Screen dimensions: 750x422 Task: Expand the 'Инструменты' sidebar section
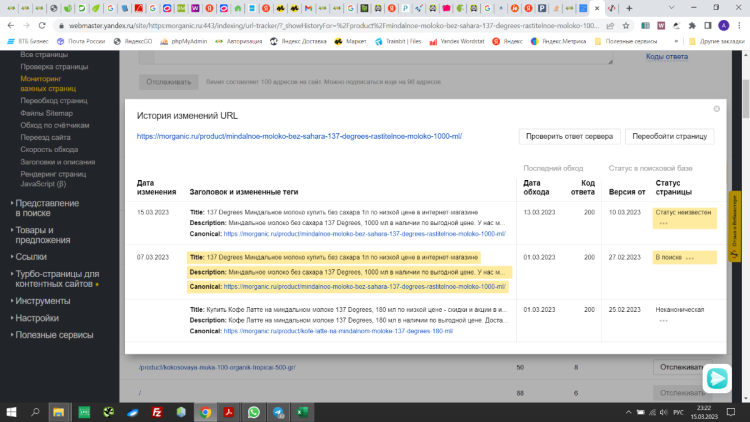click(x=42, y=301)
